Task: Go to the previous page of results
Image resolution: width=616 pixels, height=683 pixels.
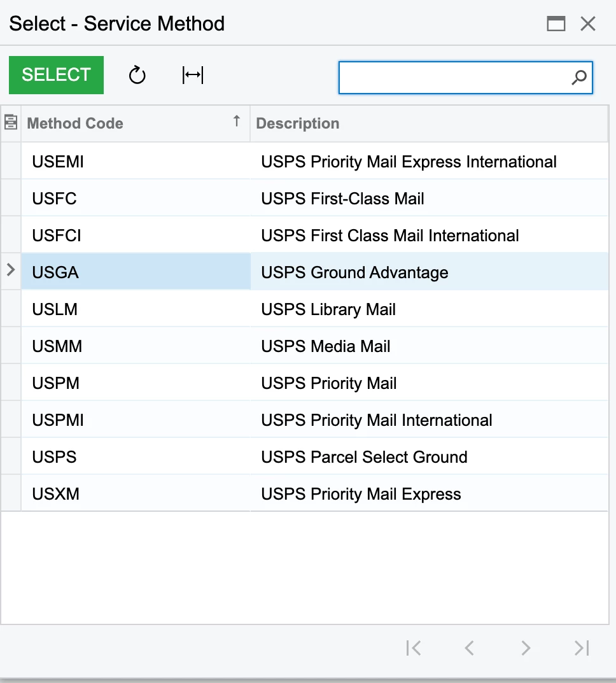Action: tap(469, 648)
